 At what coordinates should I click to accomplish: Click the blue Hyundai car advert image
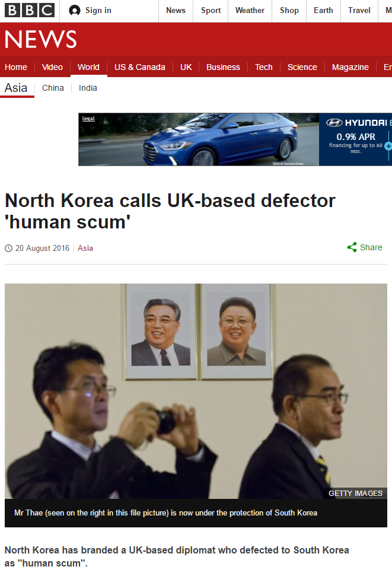[x=199, y=139]
